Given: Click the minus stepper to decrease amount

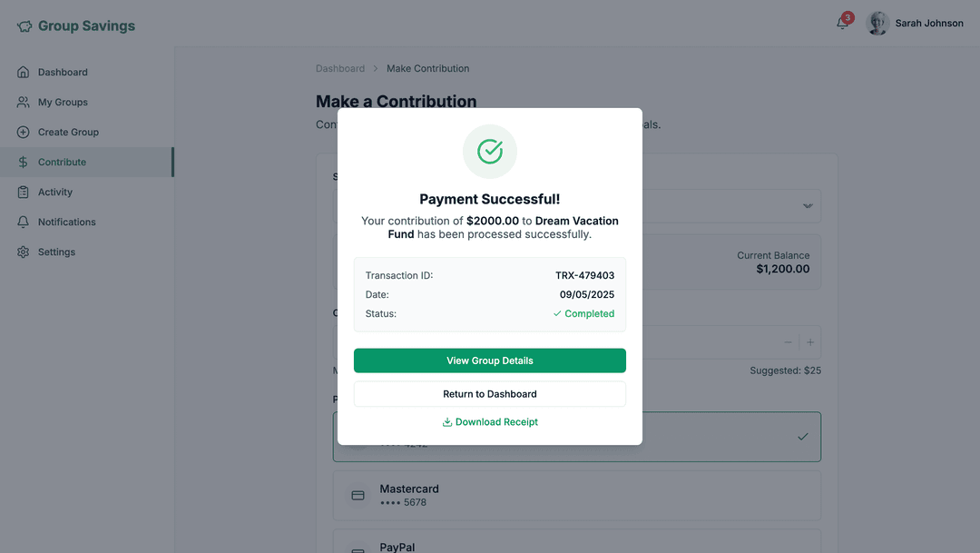Looking at the screenshot, I should (x=788, y=341).
